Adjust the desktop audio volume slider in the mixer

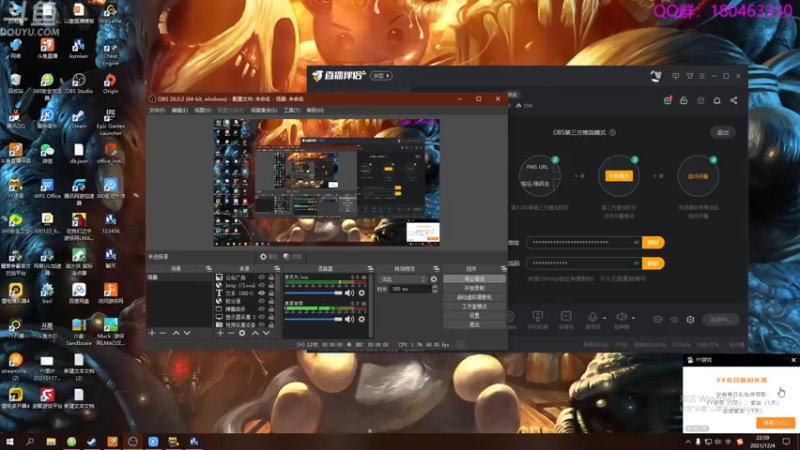[x=313, y=319]
